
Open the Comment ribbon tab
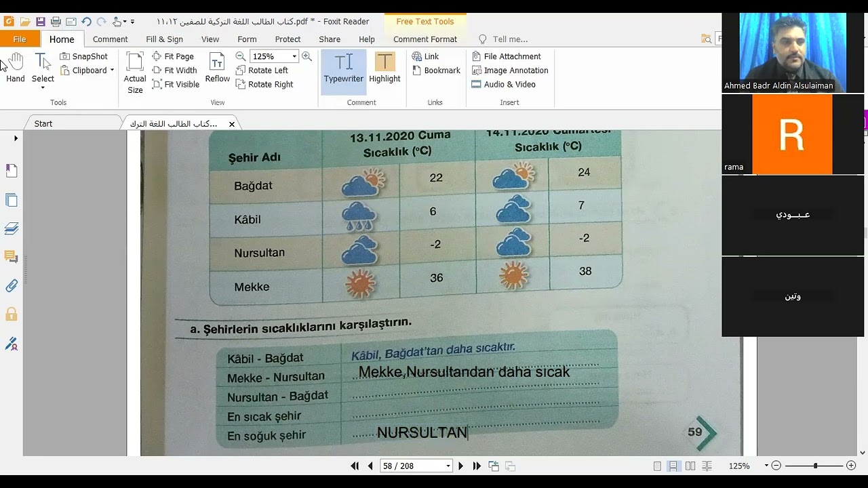coord(111,39)
